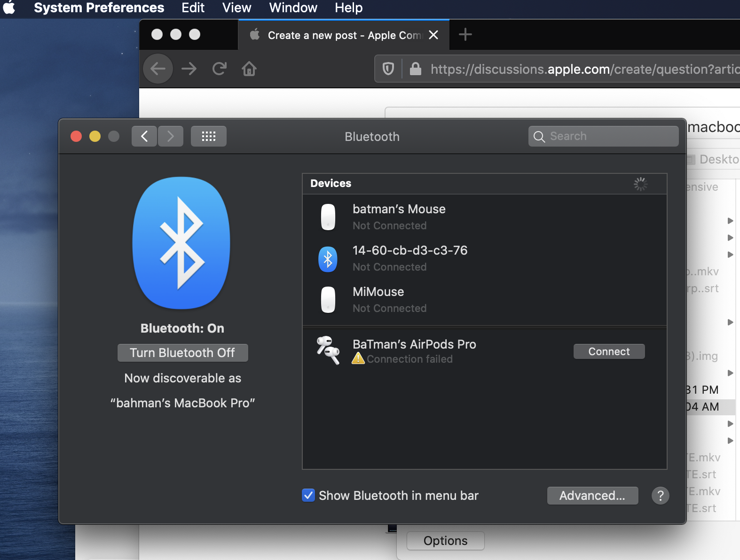Turn Bluetooth Off
The image size is (740, 560).
(182, 353)
